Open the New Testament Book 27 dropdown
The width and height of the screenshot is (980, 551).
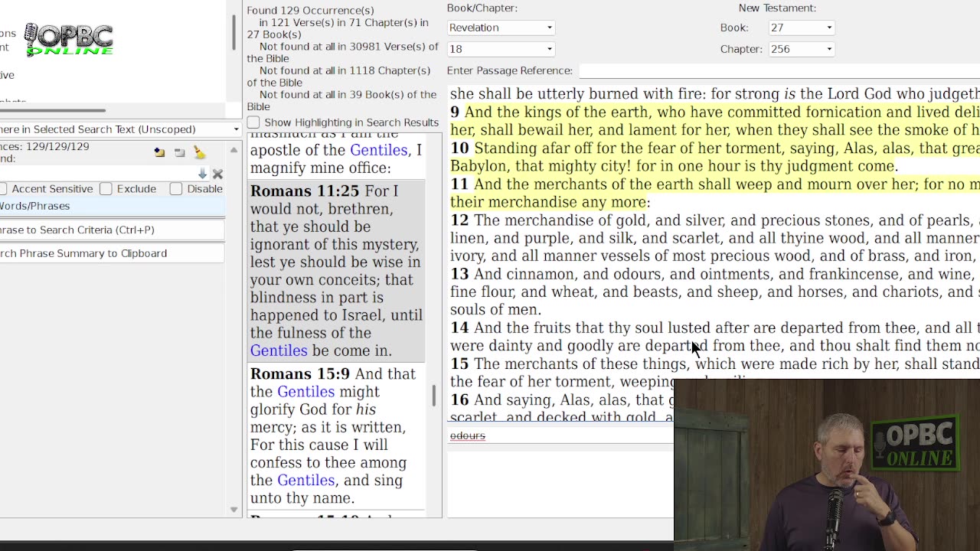click(x=801, y=28)
